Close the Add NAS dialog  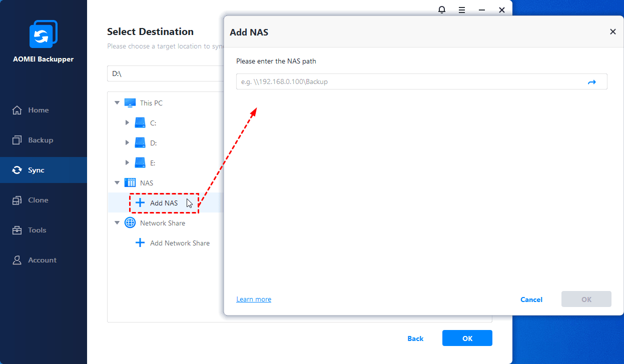612,31
